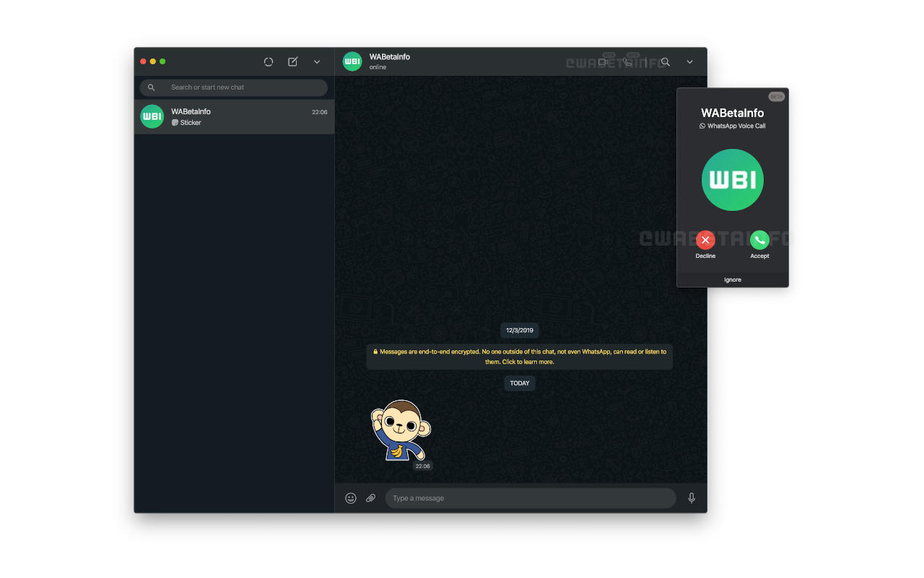Accept the incoming WhatsApp voice call
Viewport: 924px width, 578px height.
pos(759,240)
